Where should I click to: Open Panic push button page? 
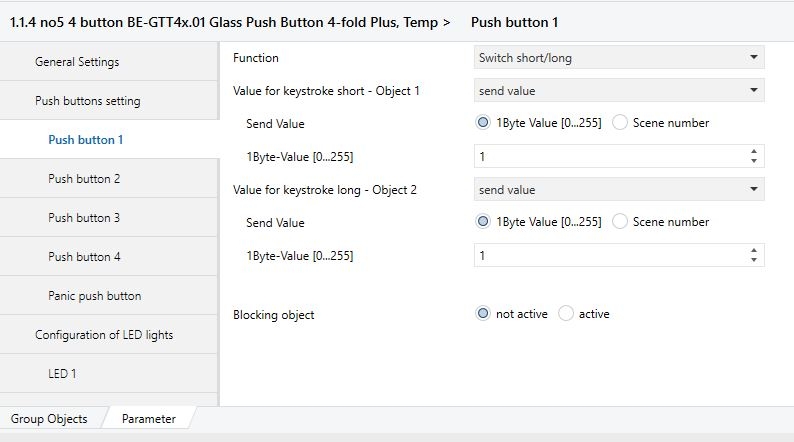pos(94,296)
